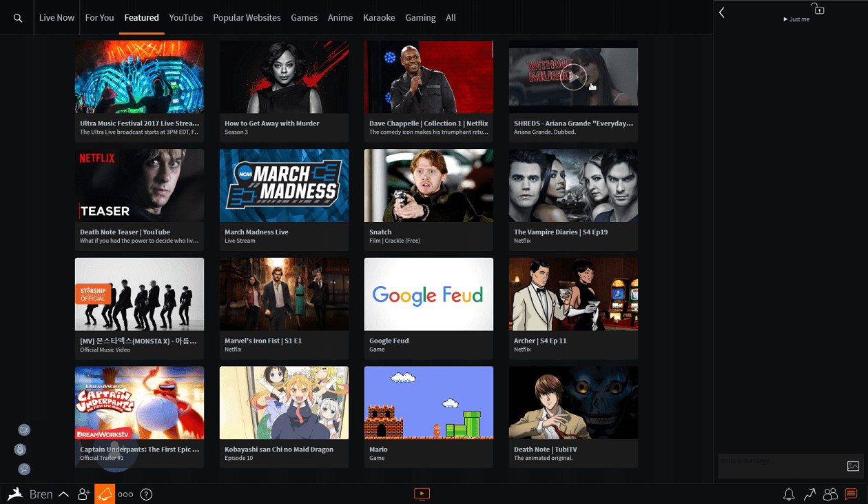Click the orange screen play icon
The height and width of the screenshot is (504, 868).
(422, 494)
